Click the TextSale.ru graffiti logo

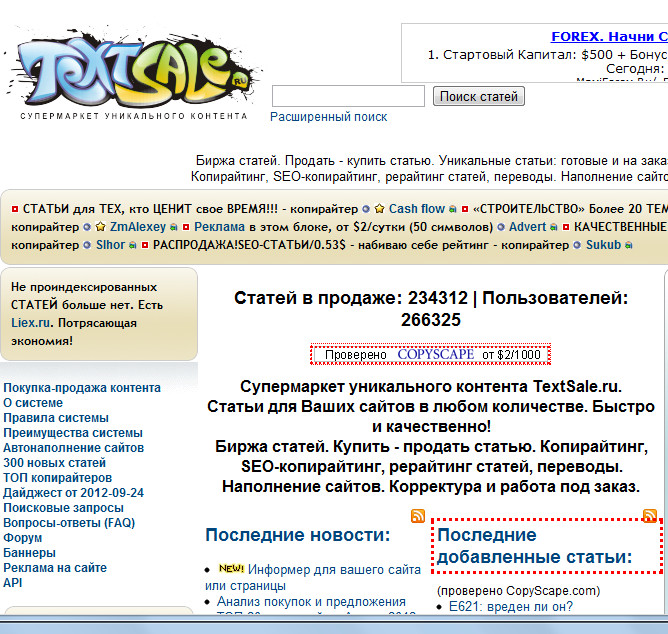133,73
